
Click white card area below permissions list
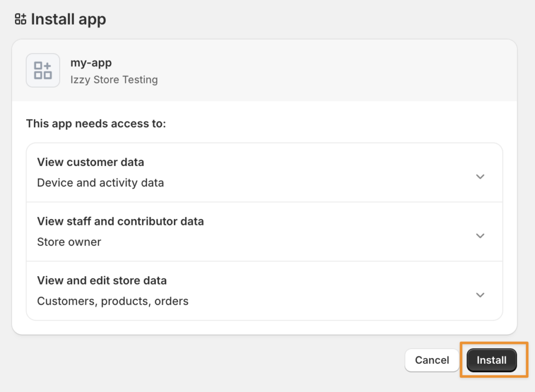coord(264,328)
